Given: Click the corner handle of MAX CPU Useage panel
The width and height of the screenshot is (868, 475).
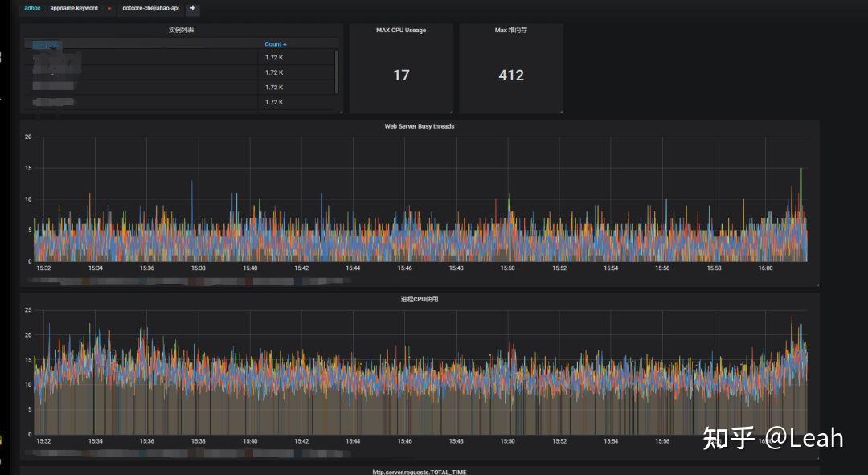Looking at the screenshot, I should click(451, 112).
